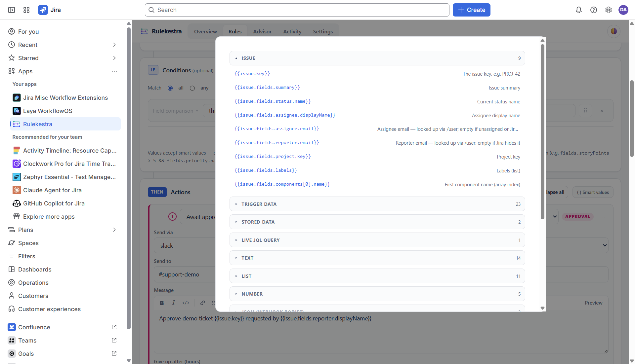This screenshot has height=364, width=635.
Task: Expand the TRIGGER DATA section
Action: coord(377,204)
